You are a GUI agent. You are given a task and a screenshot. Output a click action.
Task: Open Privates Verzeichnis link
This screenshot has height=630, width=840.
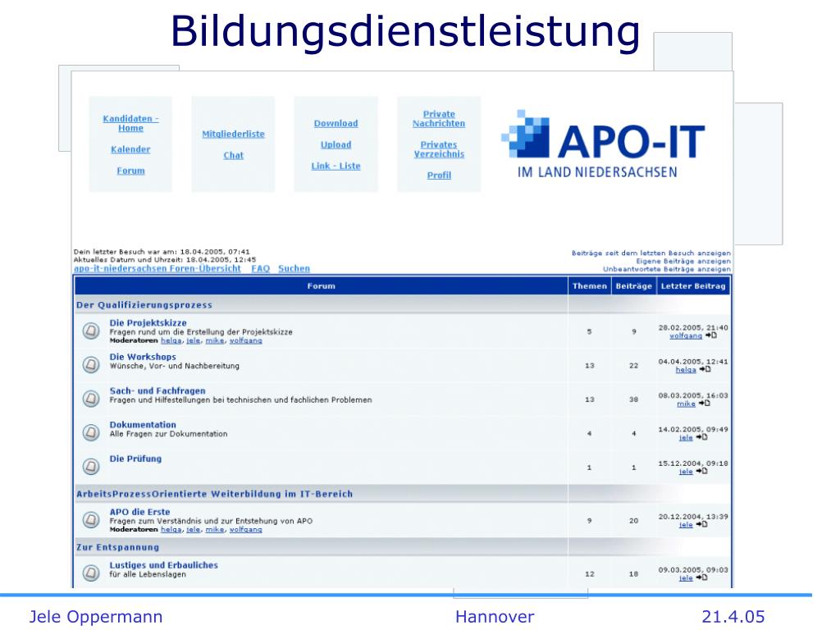click(439, 149)
